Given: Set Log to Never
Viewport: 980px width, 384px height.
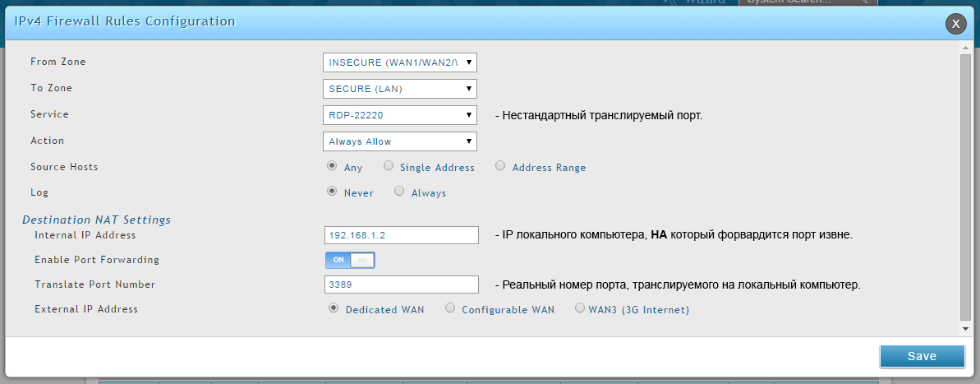Looking at the screenshot, I should coord(333,192).
